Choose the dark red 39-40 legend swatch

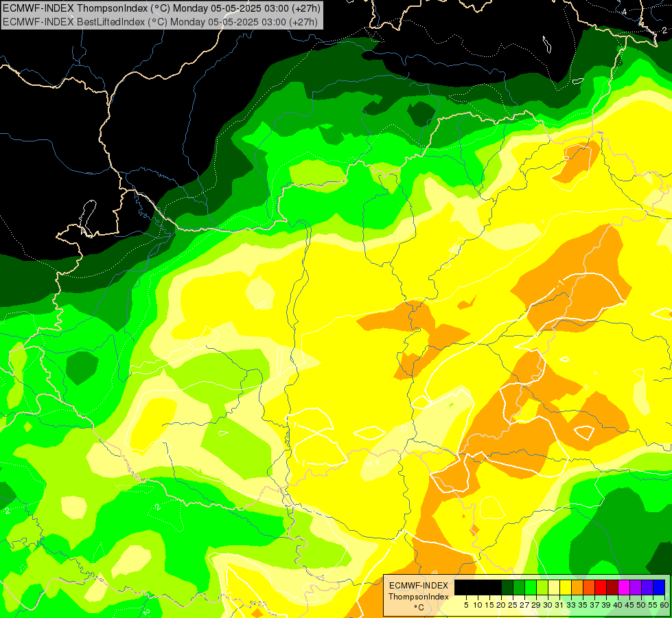click(x=612, y=587)
